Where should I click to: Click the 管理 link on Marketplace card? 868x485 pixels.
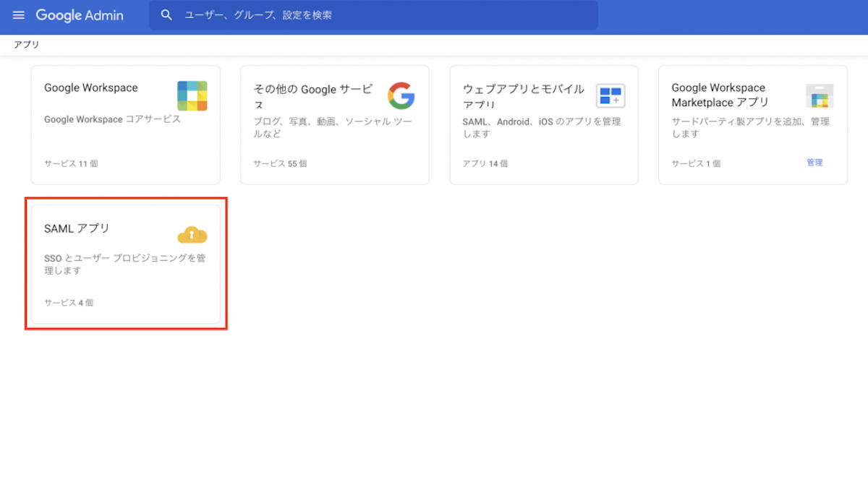[814, 163]
